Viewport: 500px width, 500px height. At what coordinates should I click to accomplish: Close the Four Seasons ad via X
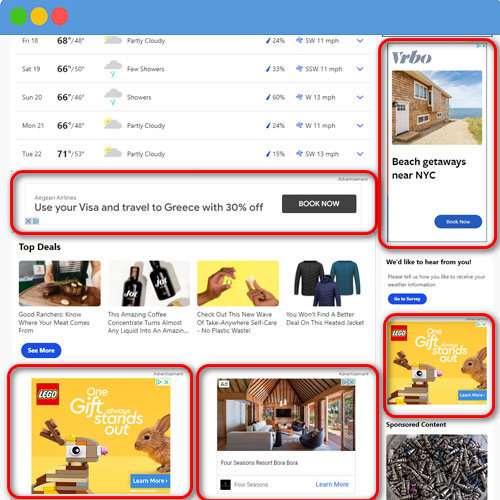[351, 382]
